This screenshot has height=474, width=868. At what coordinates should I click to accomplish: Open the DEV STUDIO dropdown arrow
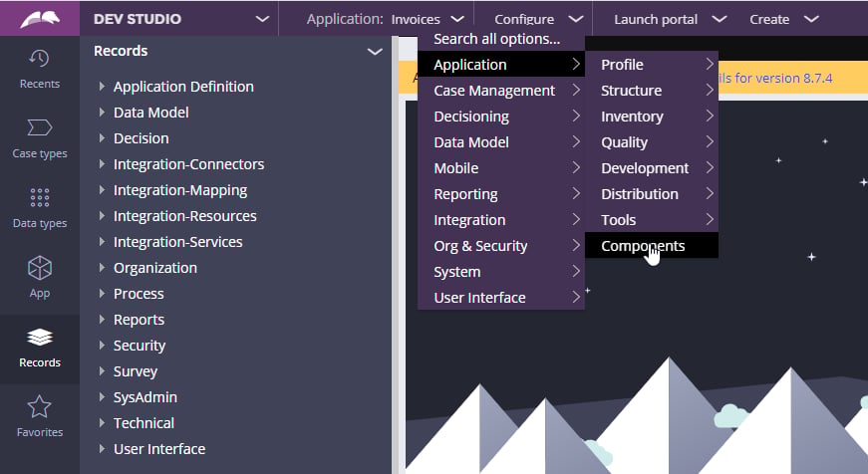click(x=262, y=19)
